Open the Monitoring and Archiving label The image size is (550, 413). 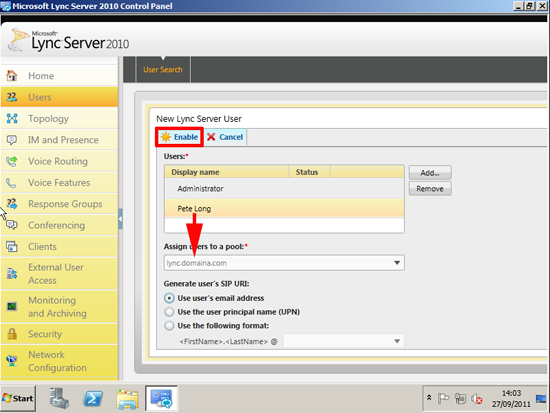tap(57, 307)
